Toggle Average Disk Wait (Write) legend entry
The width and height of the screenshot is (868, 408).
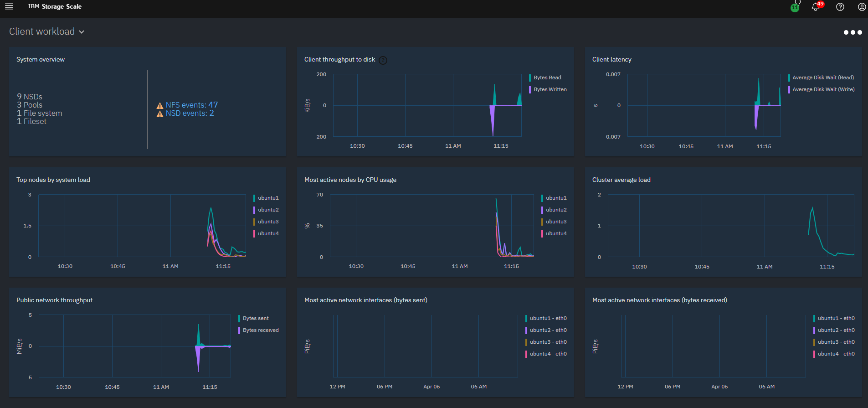(823, 89)
